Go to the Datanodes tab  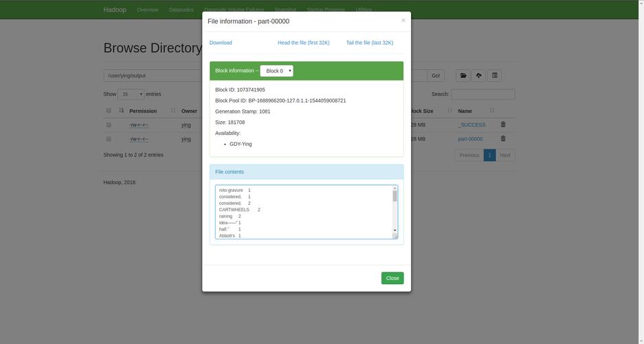[181, 10]
